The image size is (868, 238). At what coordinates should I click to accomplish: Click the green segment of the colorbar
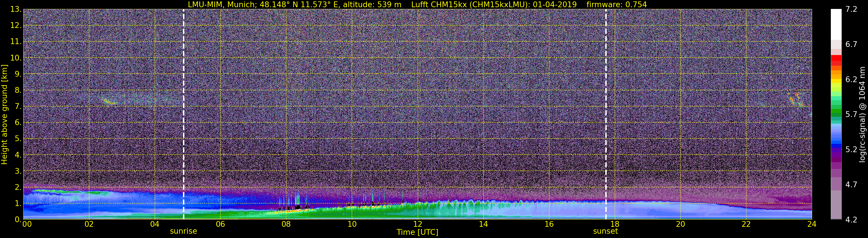(x=836, y=111)
